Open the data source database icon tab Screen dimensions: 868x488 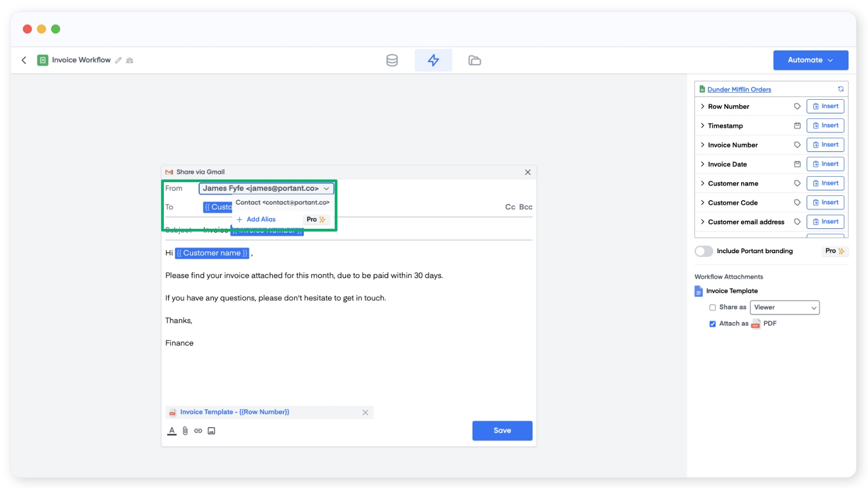click(392, 60)
